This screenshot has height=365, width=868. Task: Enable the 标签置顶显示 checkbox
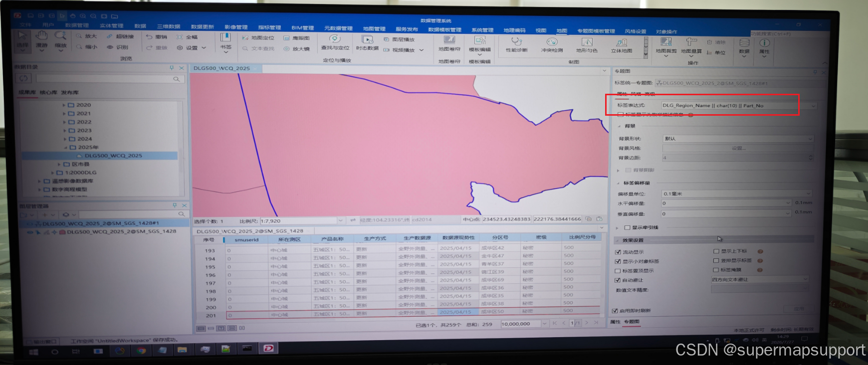(x=618, y=271)
